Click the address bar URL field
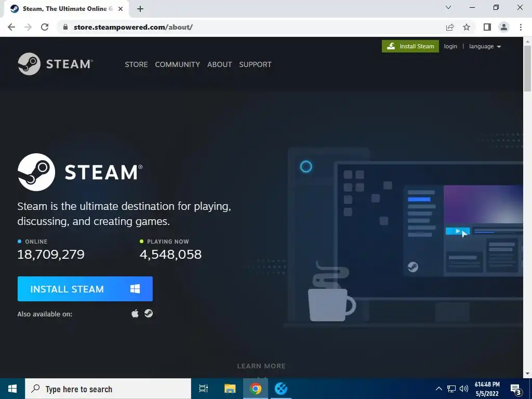The width and height of the screenshot is (532, 399). tap(251, 27)
